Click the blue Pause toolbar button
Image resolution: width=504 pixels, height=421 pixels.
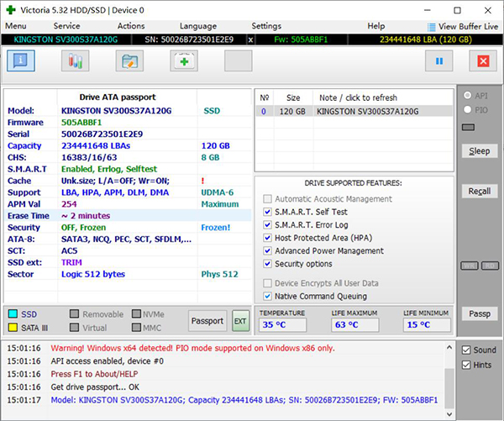pos(439,61)
